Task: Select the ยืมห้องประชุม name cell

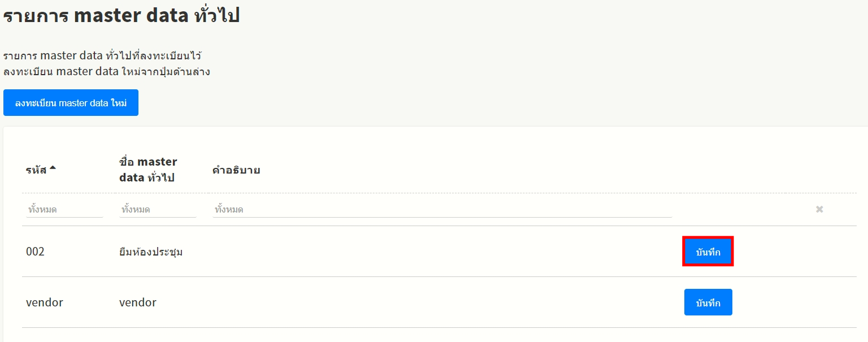Action: pos(151,252)
